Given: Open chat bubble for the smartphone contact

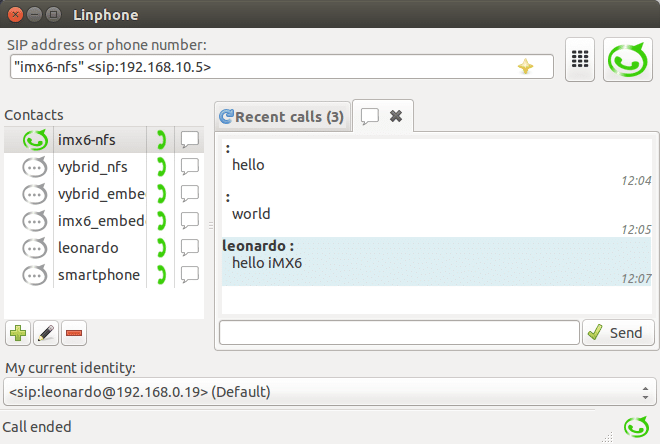Looking at the screenshot, I should [x=190, y=275].
